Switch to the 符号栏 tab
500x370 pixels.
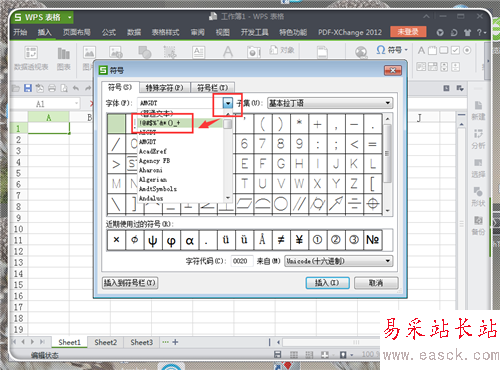click(213, 88)
